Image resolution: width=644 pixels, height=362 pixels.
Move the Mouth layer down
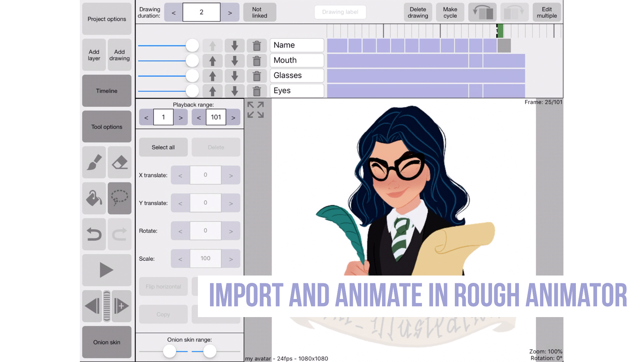click(234, 61)
